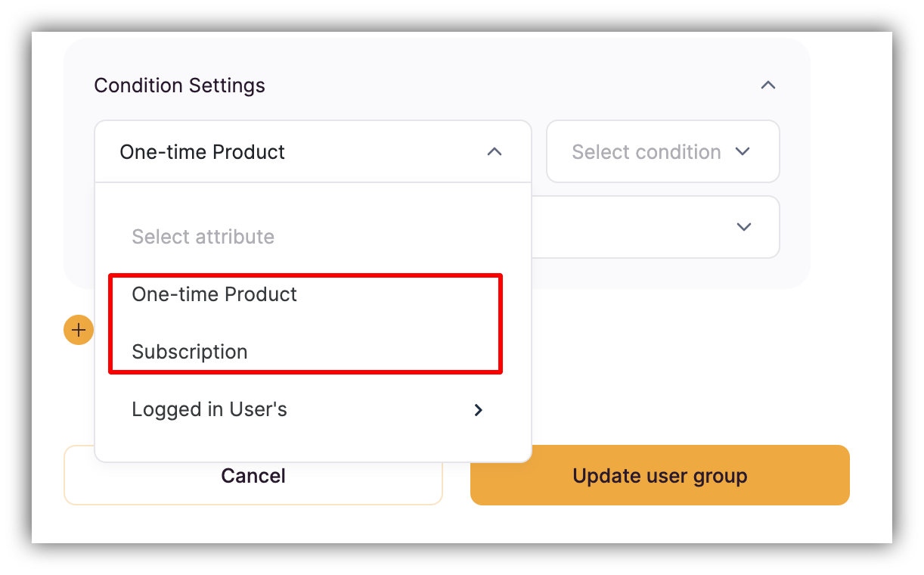Click the Condition Settings heading

179,85
